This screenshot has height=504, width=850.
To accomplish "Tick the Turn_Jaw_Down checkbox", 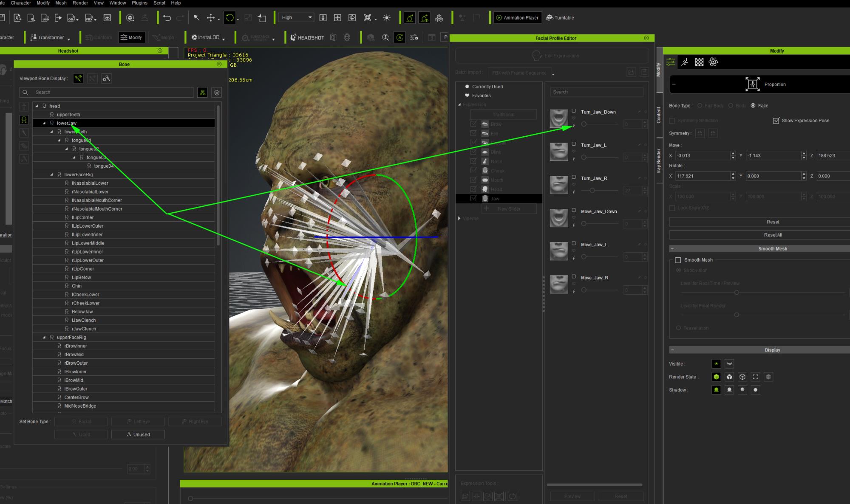I will [574, 111].
